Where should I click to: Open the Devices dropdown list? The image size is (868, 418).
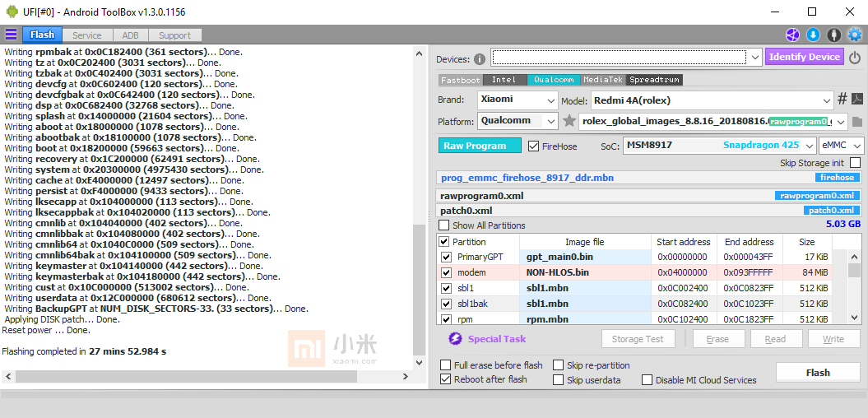(755, 57)
